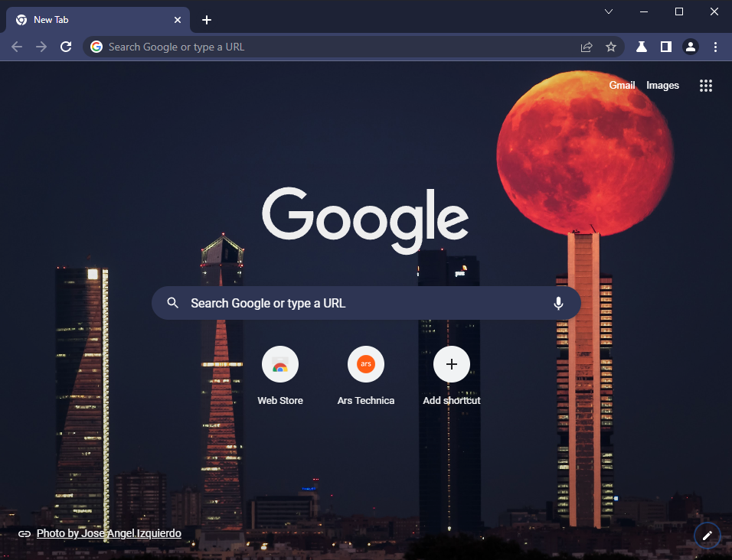
Task: Customize this page with pencil icon
Action: tap(707, 536)
